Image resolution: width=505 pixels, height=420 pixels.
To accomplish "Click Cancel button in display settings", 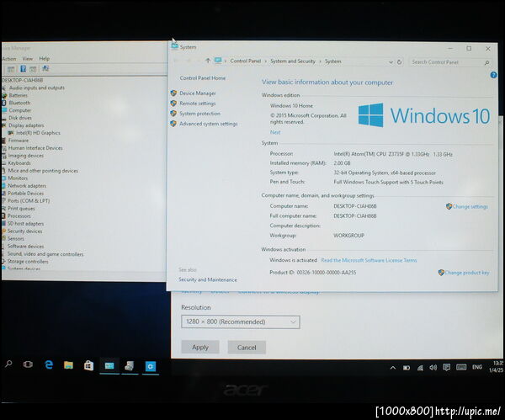I will coord(247,348).
